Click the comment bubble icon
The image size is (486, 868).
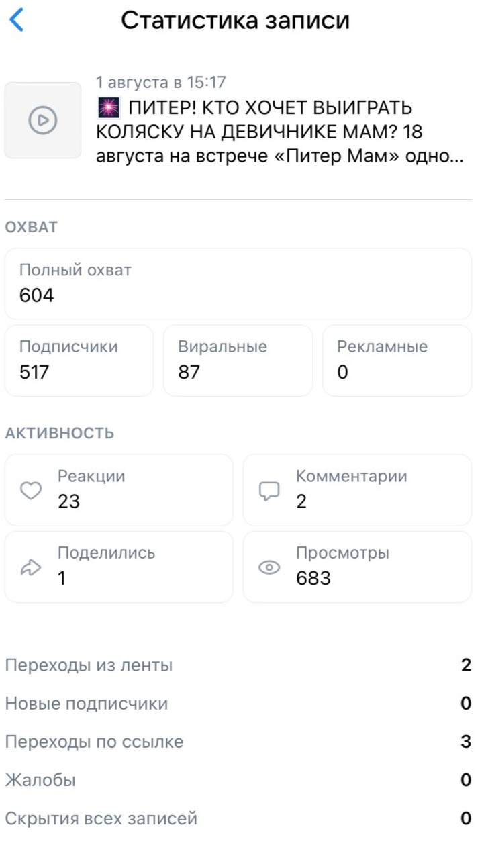pyautogui.click(x=269, y=491)
